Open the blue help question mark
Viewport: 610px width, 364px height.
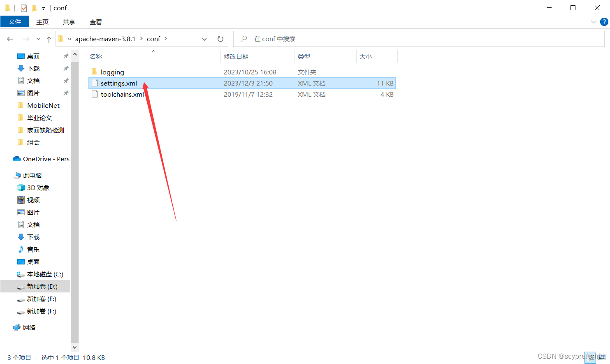(604, 22)
